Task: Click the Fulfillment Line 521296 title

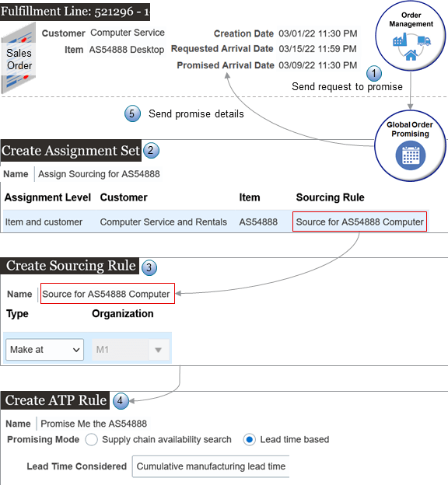Action: point(75,12)
